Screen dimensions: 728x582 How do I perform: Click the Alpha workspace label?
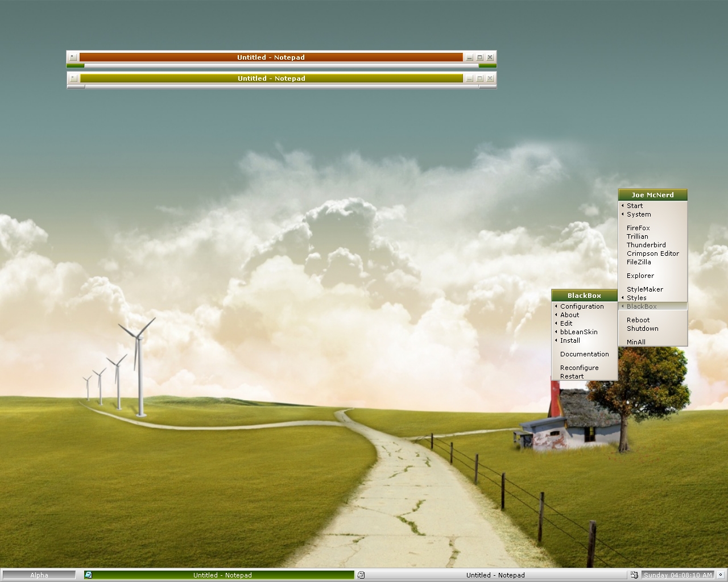tap(39, 575)
